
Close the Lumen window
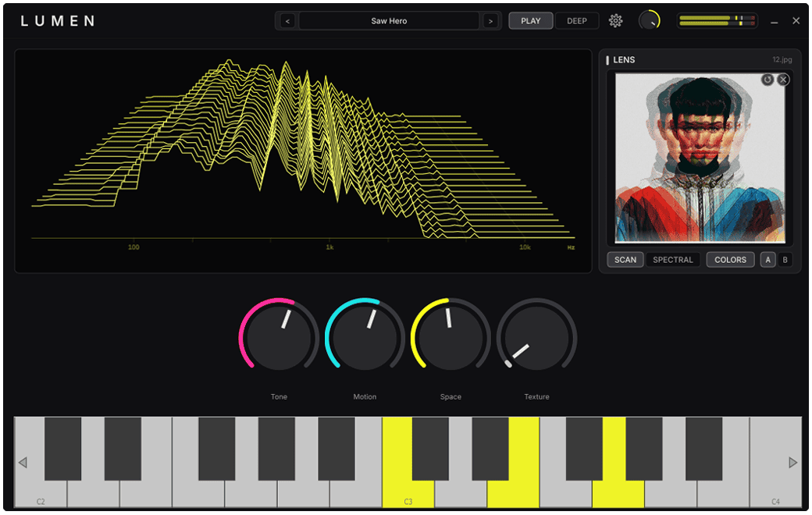point(796,21)
